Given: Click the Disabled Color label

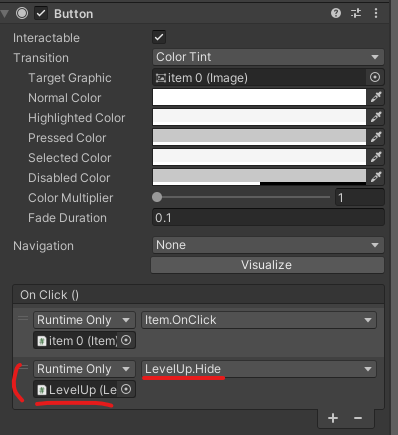Looking at the screenshot, I should click(x=69, y=178).
